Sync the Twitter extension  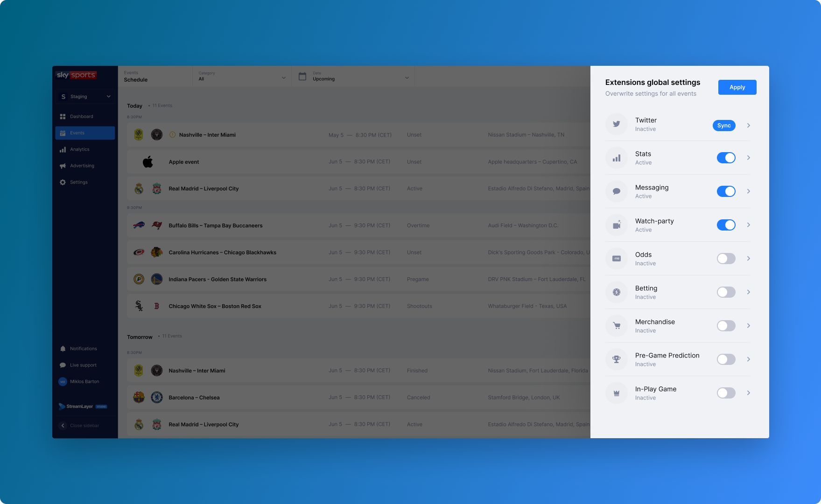[x=724, y=126]
